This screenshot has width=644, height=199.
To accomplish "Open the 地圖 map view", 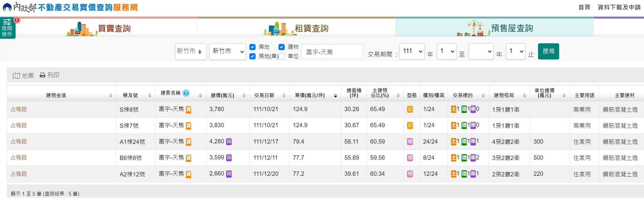I will pos(23,76).
